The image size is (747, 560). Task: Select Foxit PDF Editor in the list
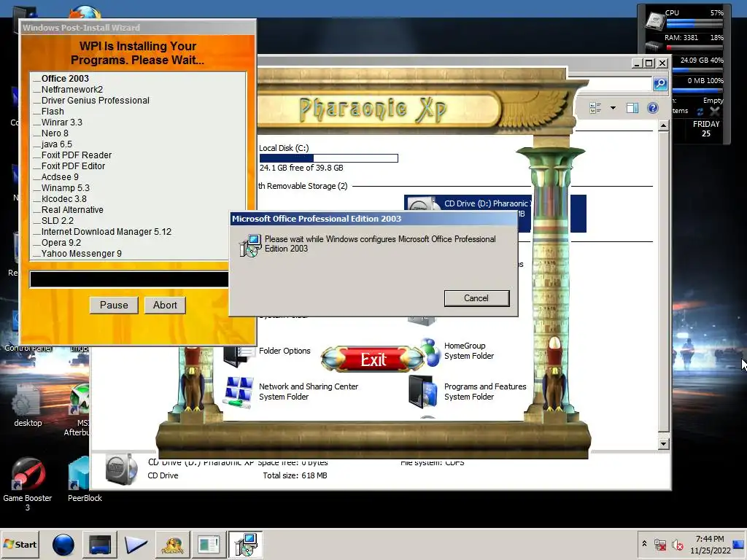73,166
